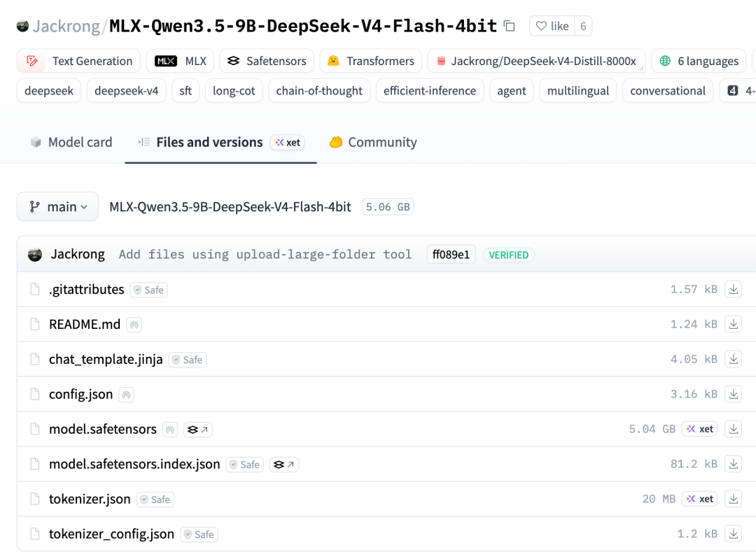The height and width of the screenshot is (559, 756).
Task: Open the safetensors viewer for model.safetensors.index.json
Action: click(x=284, y=465)
